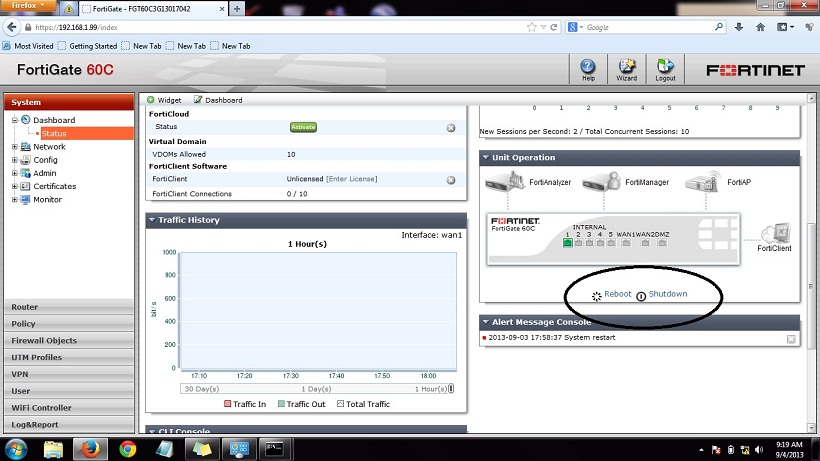Screen dimensions: 820x461
Task: Expand the Monitor tree node
Action: 15,199
